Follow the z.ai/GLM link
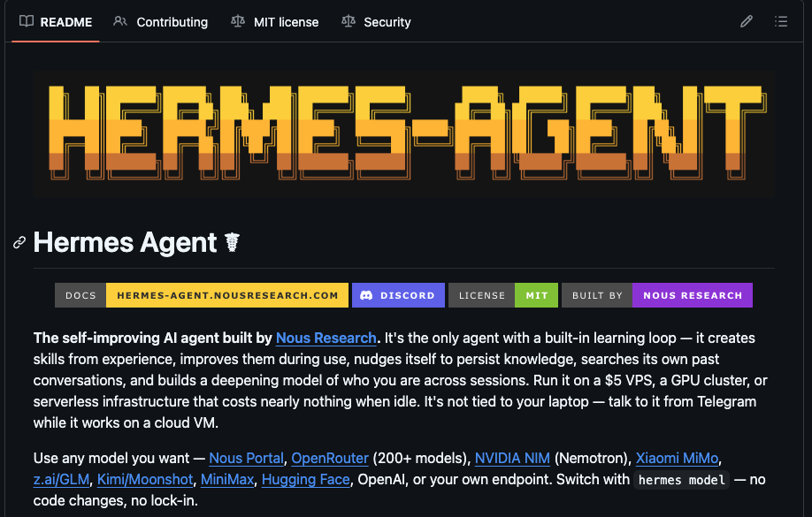This screenshot has height=517, width=812. pos(61,480)
